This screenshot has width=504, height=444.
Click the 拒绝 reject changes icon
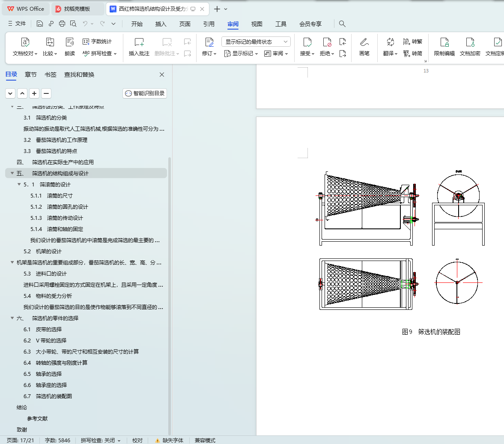click(x=327, y=42)
